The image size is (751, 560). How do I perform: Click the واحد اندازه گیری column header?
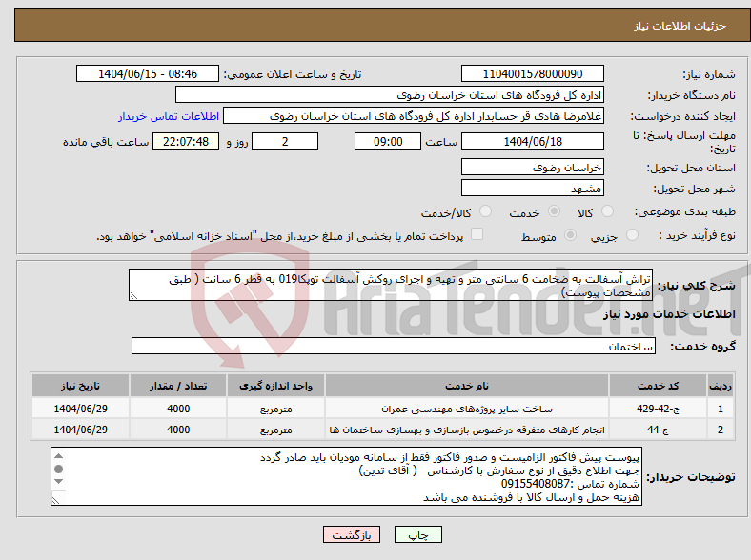[275, 386]
